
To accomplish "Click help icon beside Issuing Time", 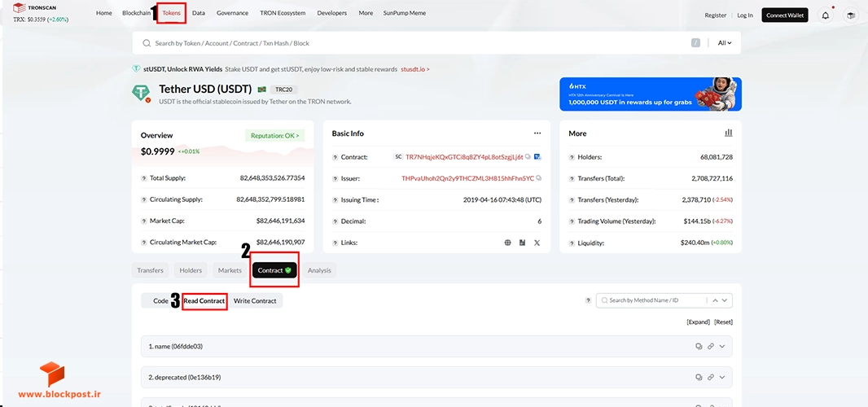I will pos(335,200).
